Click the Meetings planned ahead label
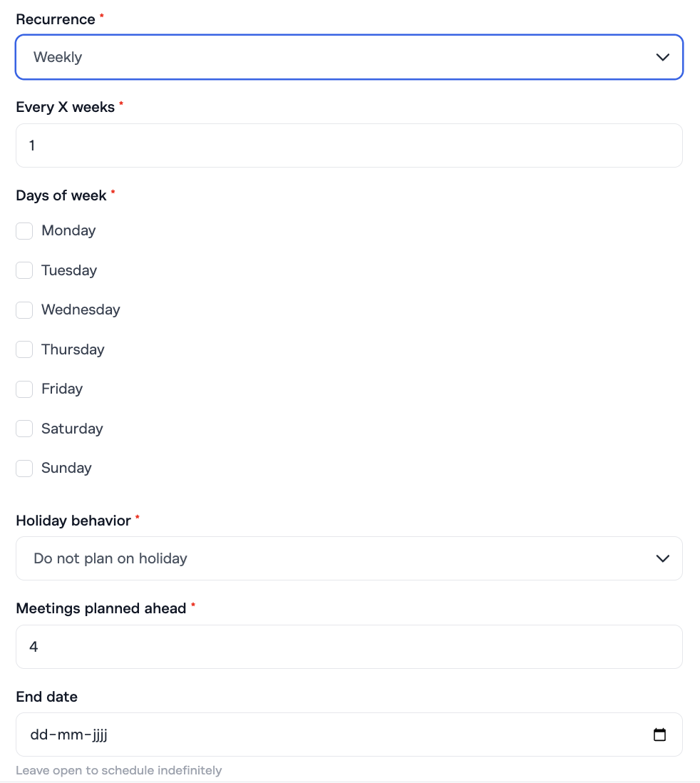Screen dimensions: 700x783 click(101, 608)
